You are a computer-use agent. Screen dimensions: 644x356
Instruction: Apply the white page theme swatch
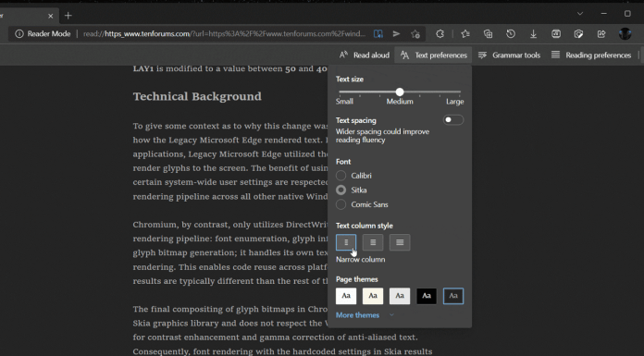[x=346, y=296]
